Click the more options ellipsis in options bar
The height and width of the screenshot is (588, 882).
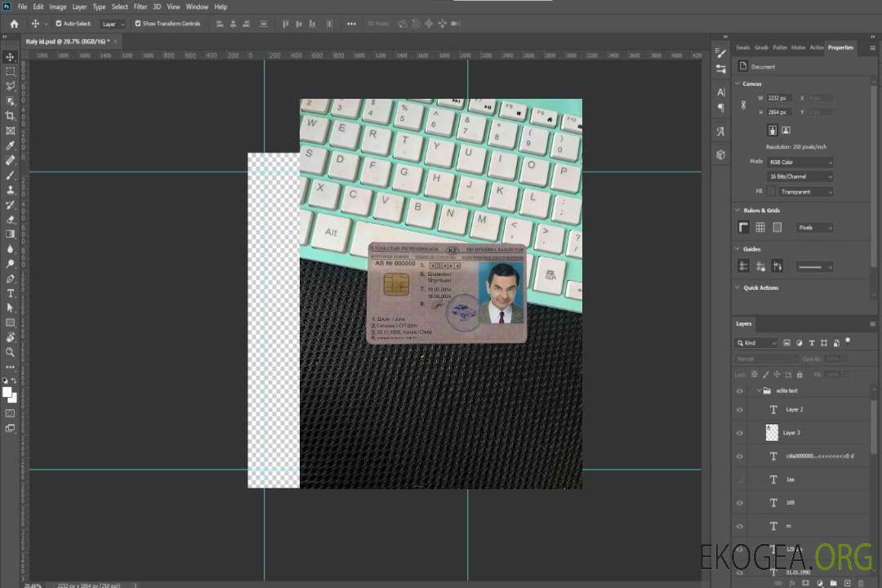(351, 24)
